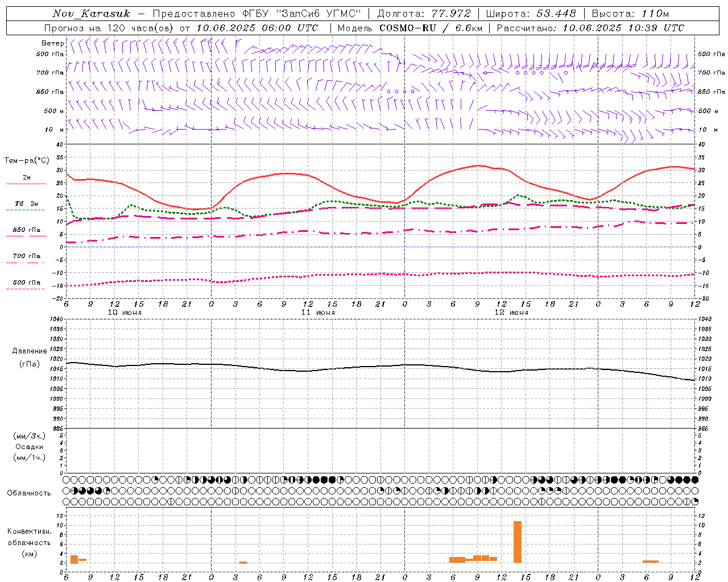This screenshot has height=582, width=728.
Task: Click the 500 гПа temperature legend entry
Action: pyautogui.click(x=25, y=284)
